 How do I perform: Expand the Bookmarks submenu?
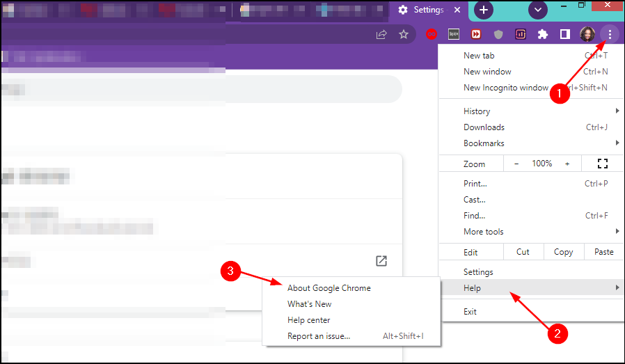(x=531, y=143)
